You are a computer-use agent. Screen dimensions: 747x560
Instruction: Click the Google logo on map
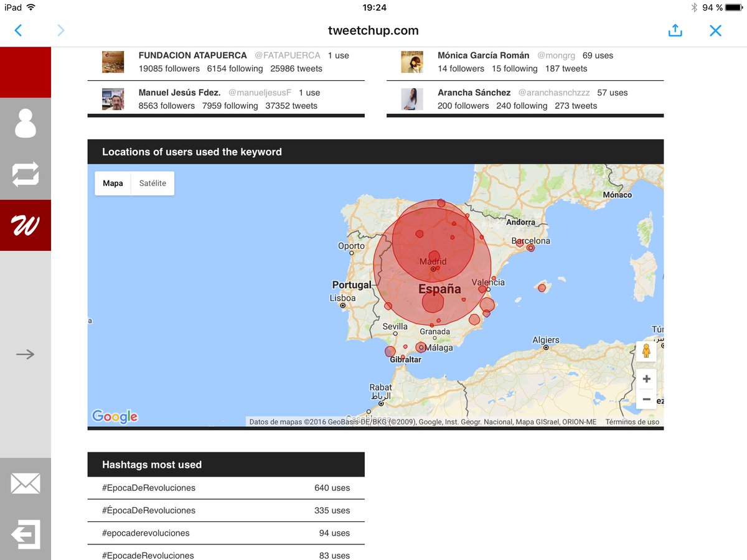115,416
